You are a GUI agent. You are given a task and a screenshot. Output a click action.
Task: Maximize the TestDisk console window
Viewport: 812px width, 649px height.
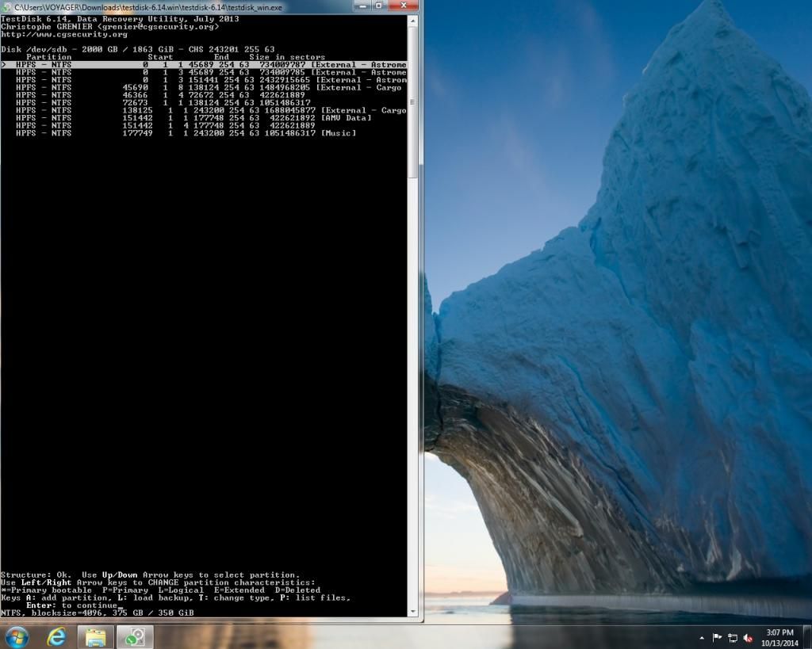coord(379,6)
